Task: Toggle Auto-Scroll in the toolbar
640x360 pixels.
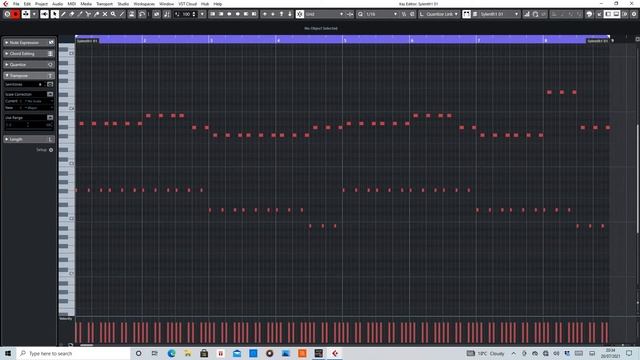Action: [26, 14]
